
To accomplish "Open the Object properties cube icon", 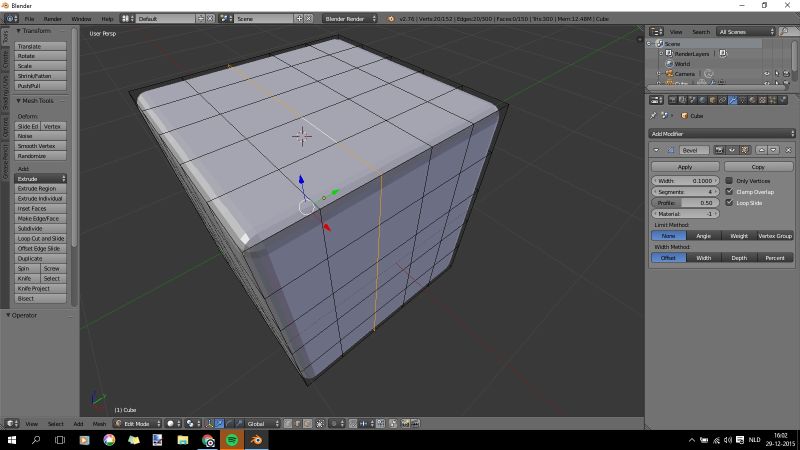I will (712, 100).
